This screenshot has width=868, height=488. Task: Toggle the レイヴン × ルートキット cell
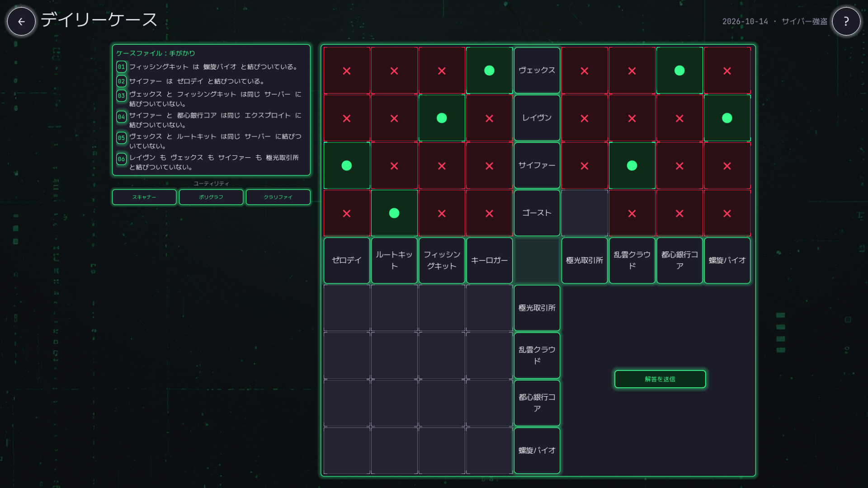pyautogui.click(x=394, y=118)
